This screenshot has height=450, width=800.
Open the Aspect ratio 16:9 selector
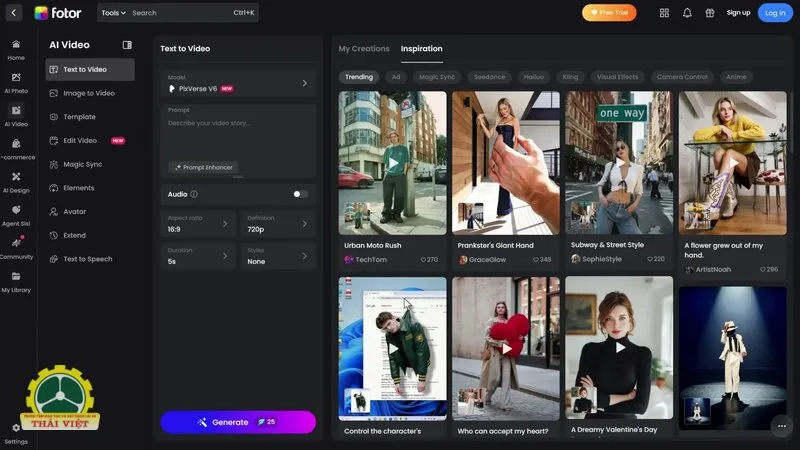[198, 224]
